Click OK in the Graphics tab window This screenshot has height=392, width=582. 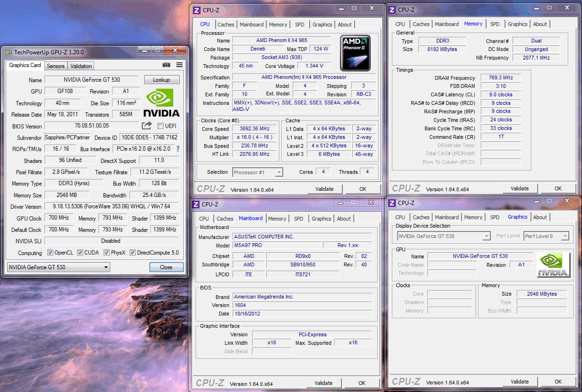(558, 382)
